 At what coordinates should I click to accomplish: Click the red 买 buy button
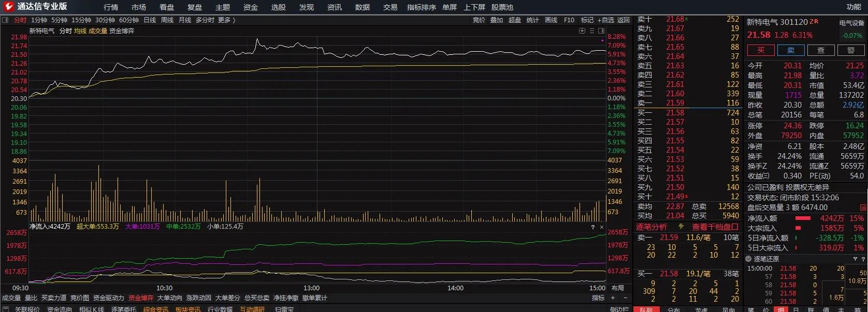point(760,50)
